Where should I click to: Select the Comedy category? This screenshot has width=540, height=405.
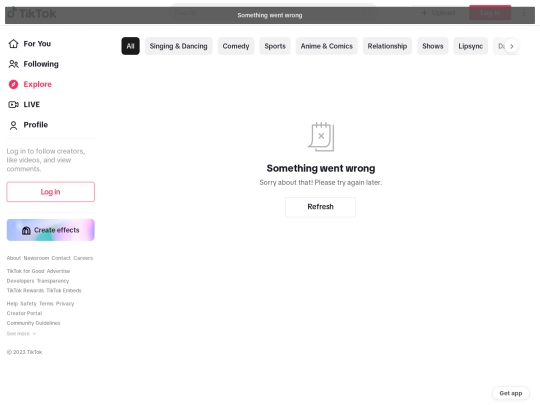click(236, 46)
